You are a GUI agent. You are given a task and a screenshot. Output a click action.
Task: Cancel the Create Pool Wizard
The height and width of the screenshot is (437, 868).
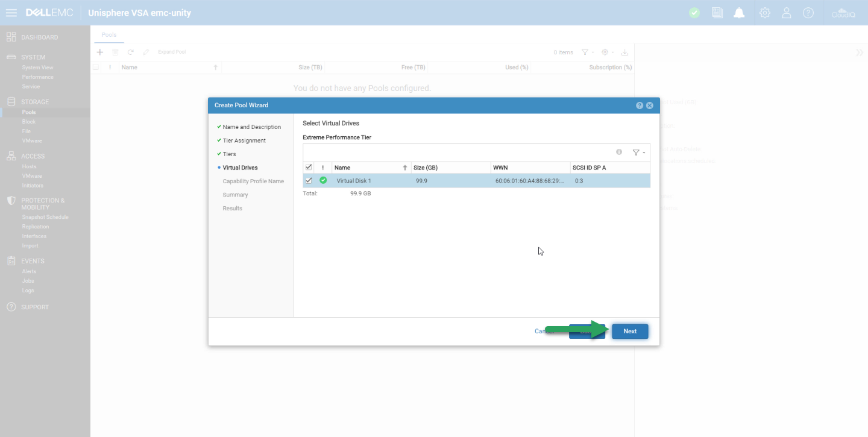click(544, 332)
